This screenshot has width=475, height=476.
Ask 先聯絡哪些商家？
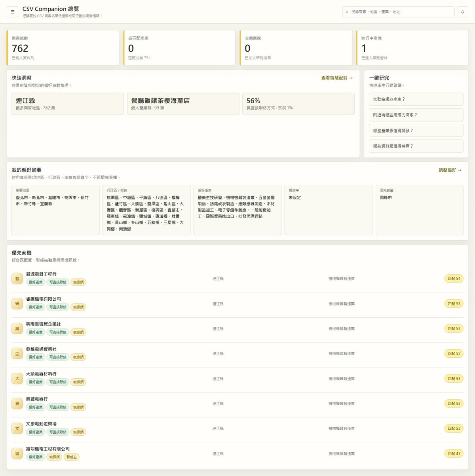coord(416,99)
